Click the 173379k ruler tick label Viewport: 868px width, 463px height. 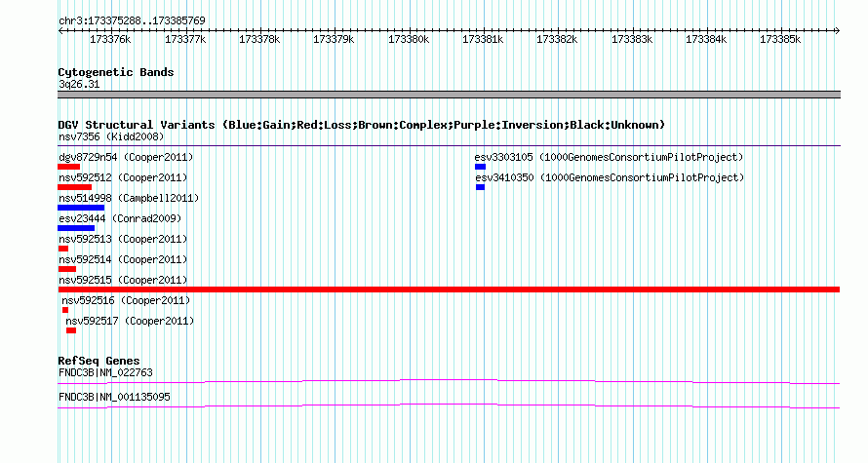pos(334,39)
